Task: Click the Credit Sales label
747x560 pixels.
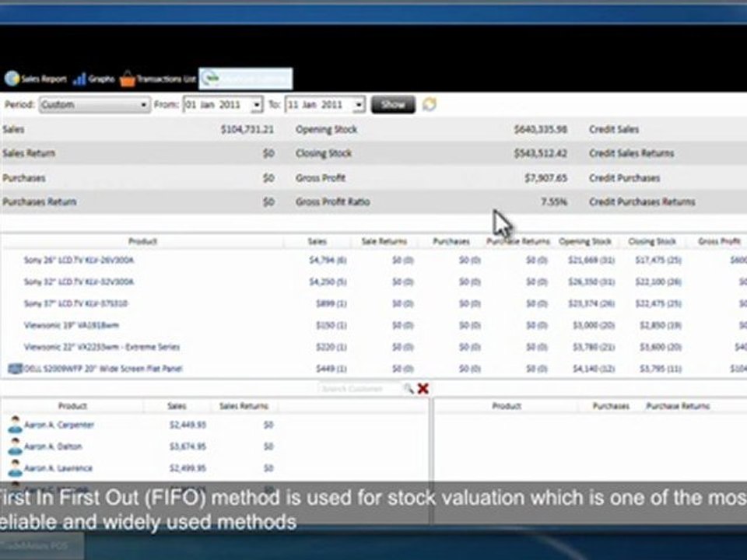Action: pos(614,129)
